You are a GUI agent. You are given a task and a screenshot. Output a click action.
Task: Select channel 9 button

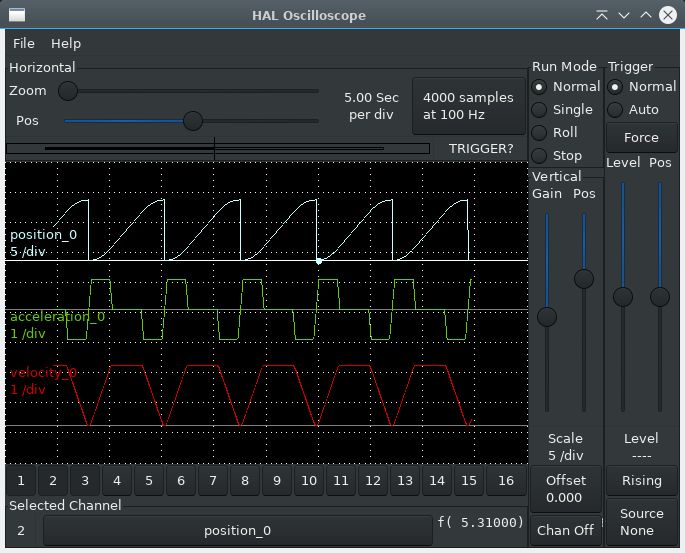(x=277, y=480)
